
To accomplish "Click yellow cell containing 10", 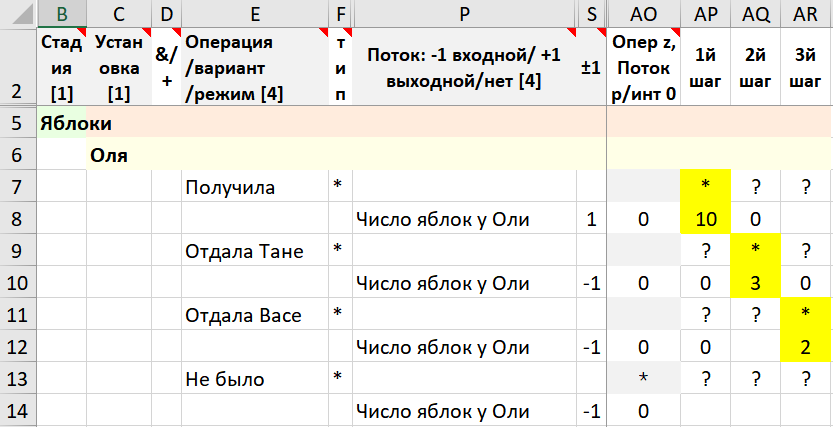I will (706, 220).
